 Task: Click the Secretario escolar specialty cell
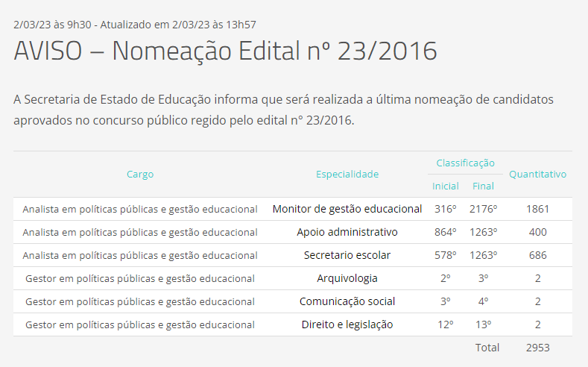click(347, 255)
